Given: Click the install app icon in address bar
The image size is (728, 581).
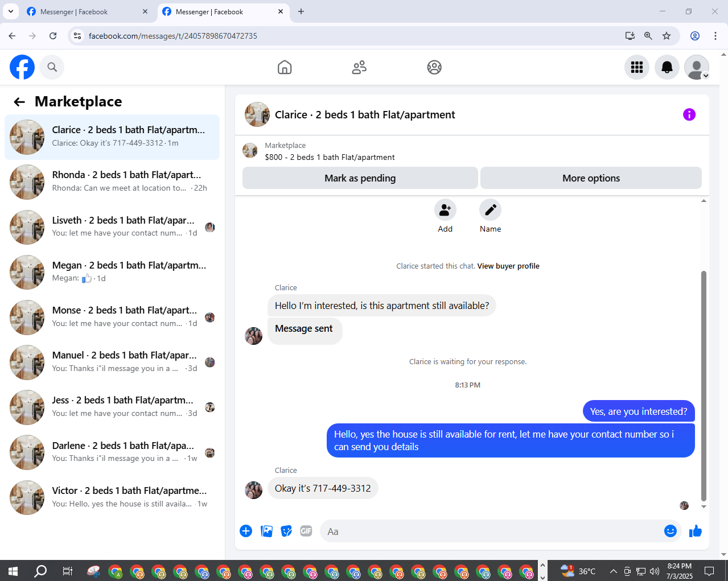Looking at the screenshot, I should pos(630,36).
